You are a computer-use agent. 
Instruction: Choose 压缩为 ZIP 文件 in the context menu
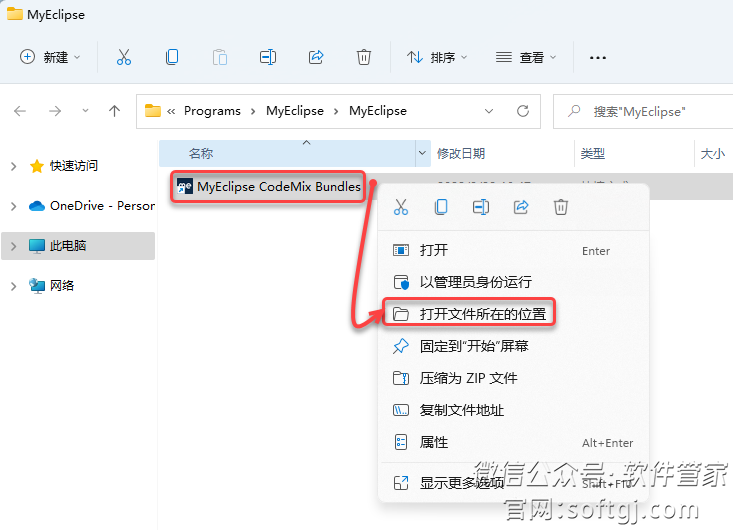pos(513,378)
